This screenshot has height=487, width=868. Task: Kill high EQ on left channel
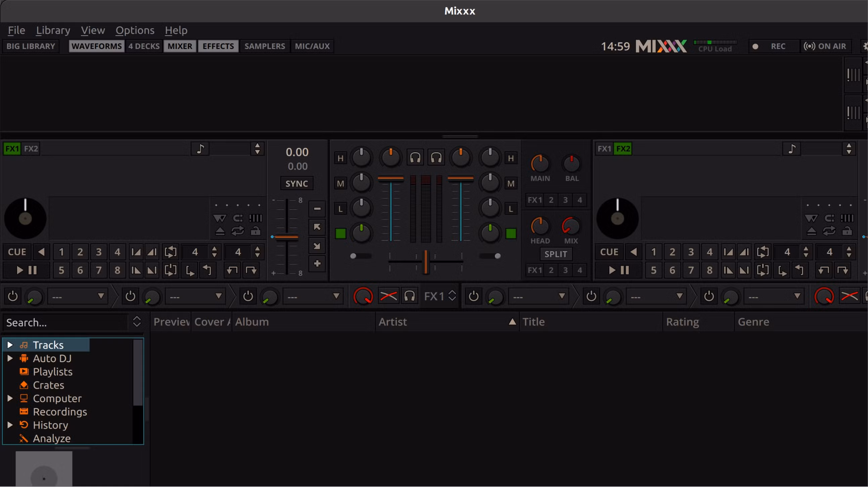pos(341,158)
